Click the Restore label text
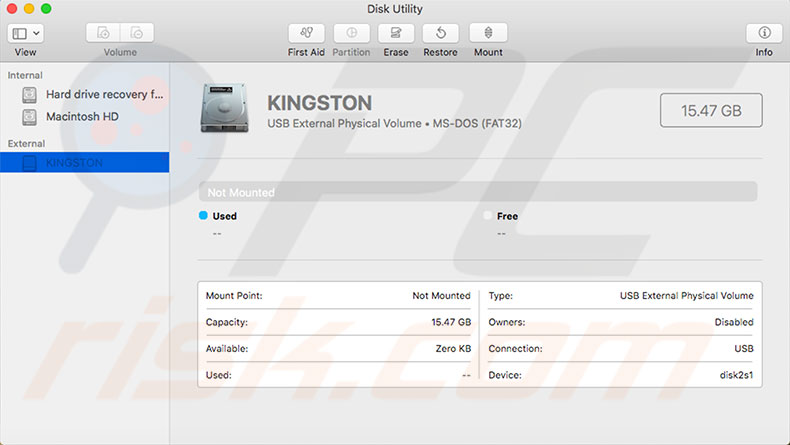790x445 pixels. coord(440,52)
